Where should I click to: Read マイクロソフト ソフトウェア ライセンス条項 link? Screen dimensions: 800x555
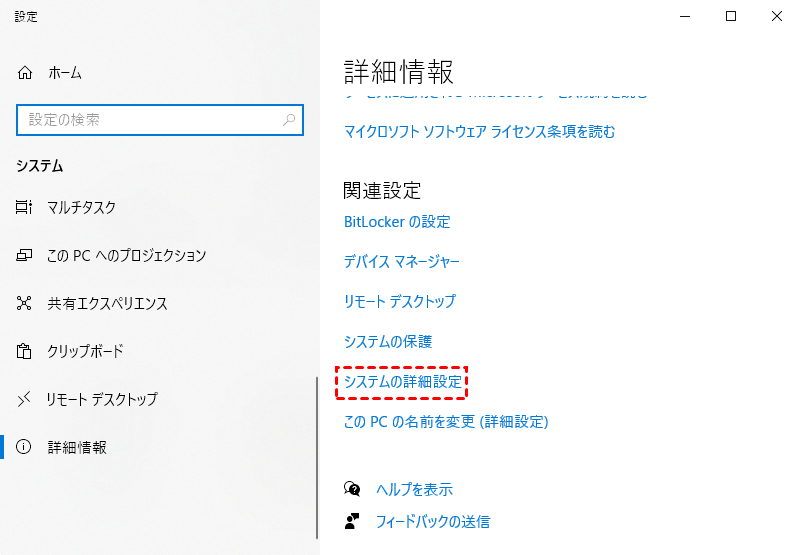(x=480, y=132)
